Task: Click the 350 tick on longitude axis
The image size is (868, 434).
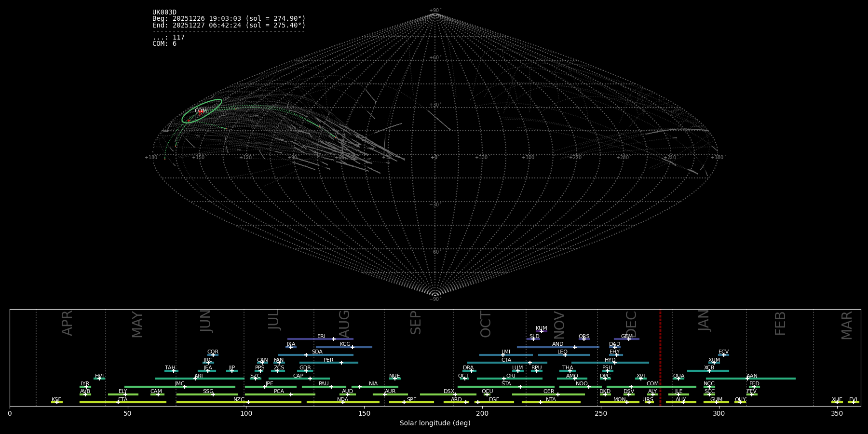Action: (x=837, y=413)
